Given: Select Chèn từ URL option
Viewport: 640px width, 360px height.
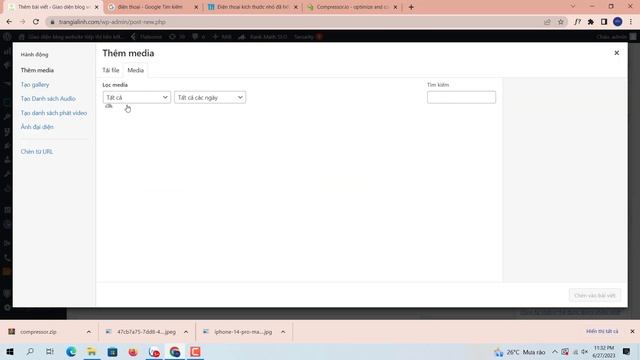Looking at the screenshot, I should click(x=37, y=151).
